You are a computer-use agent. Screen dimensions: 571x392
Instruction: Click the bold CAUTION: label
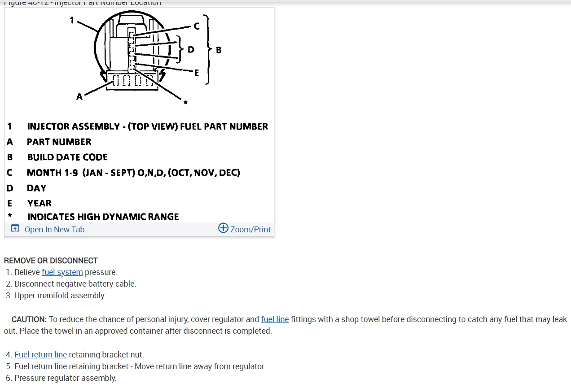[29, 319]
